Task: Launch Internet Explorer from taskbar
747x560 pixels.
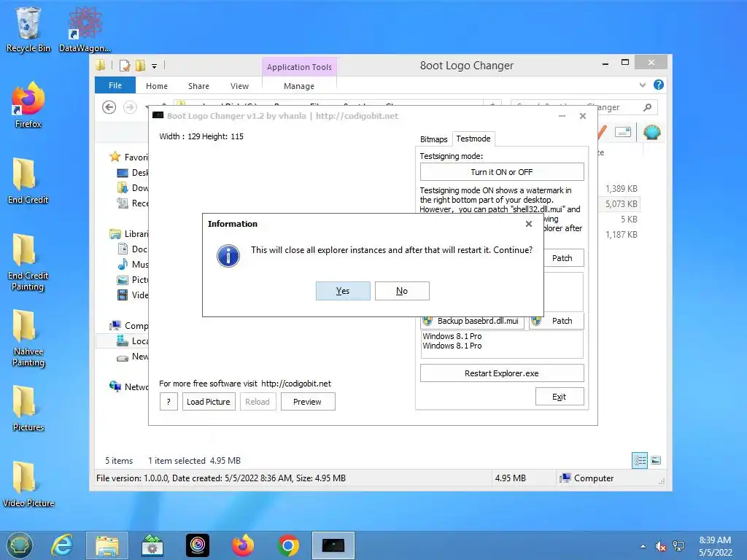Action: [62, 545]
